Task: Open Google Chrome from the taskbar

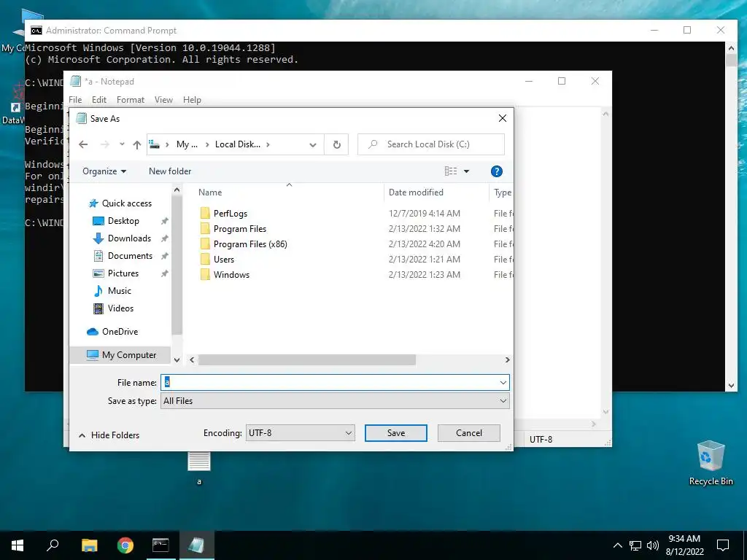Action: (125, 545)
